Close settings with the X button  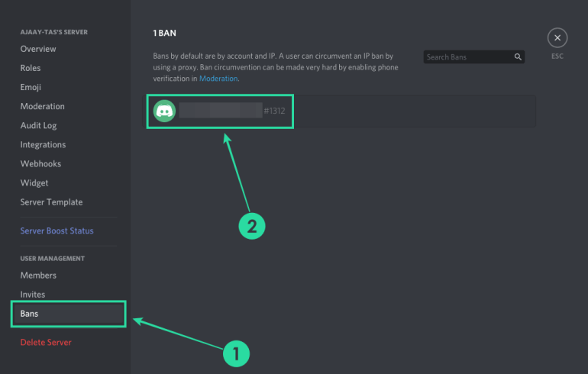pyautogui.click(x=557, y=38)
